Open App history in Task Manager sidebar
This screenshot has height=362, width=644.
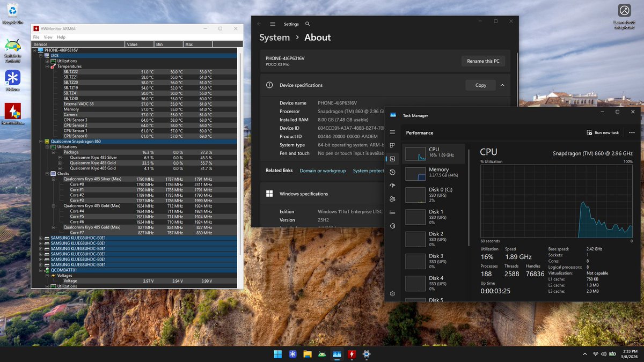pyautogui.click(x=392, y=172)
